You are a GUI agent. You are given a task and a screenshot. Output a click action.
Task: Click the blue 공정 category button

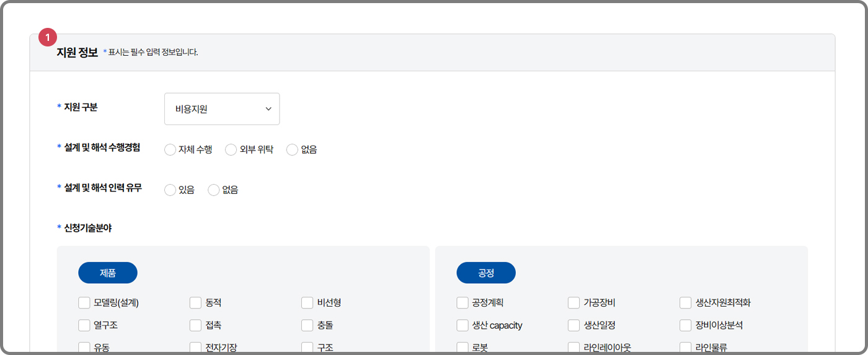486,273
